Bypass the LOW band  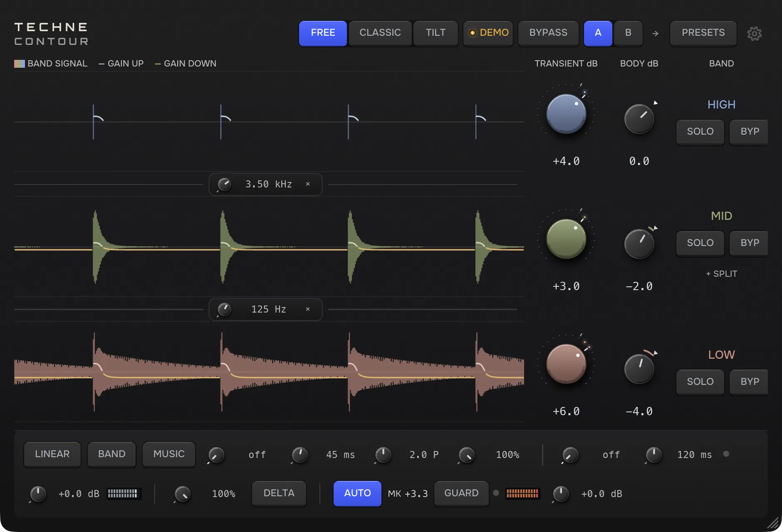tap(750, 382)
